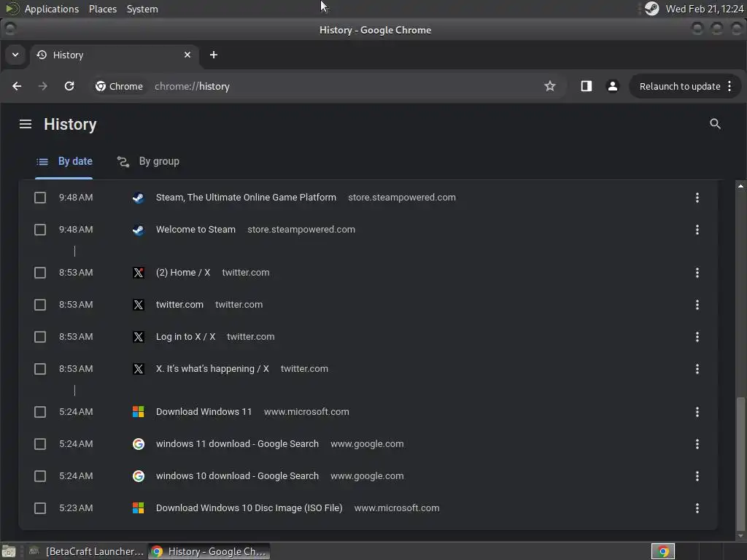Image resolution: width=747 pixels, height=560 pixels.
Task: Open actions menu for windows 11 download search
Action: pyautogui.click(x=697, y=444)
